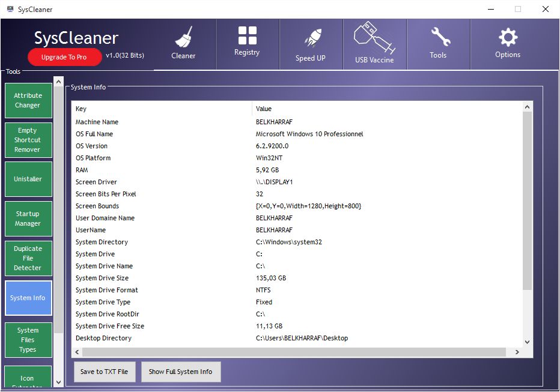Click the list horizontal scrollbar thumb
Viewport: 560px width, 392px height.
pyautogui.click(x=294, y=352)
